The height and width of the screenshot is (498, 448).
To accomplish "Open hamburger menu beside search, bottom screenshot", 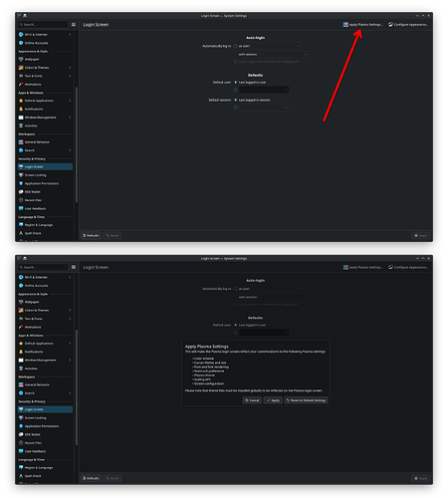I will pyautogui.click(x=74, y=267).
